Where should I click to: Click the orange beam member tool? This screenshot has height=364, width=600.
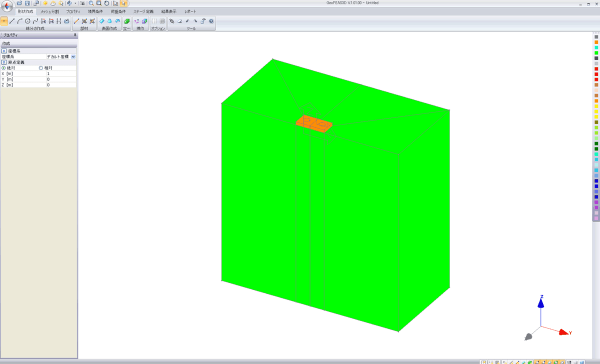pyautogui.click(x=76, y=21)
